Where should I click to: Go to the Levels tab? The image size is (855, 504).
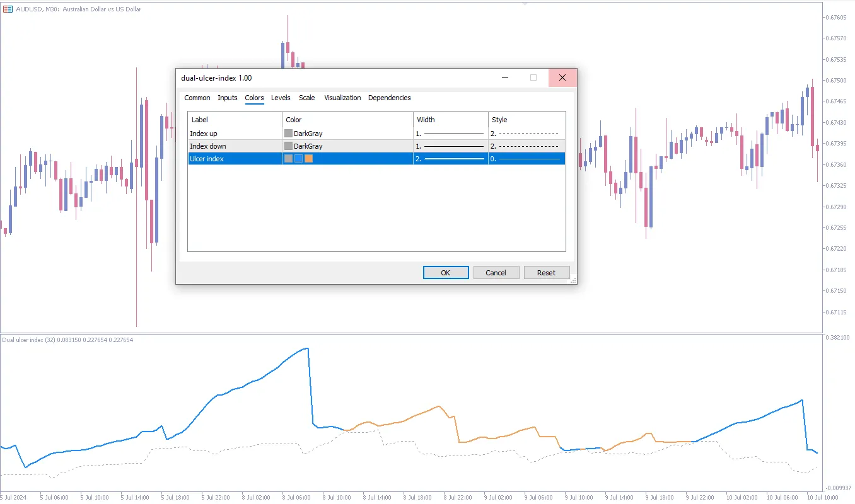(281, 98)
